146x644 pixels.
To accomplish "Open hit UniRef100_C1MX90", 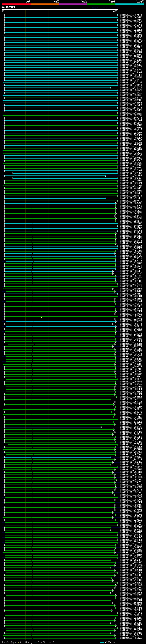I will click(131, 20).
